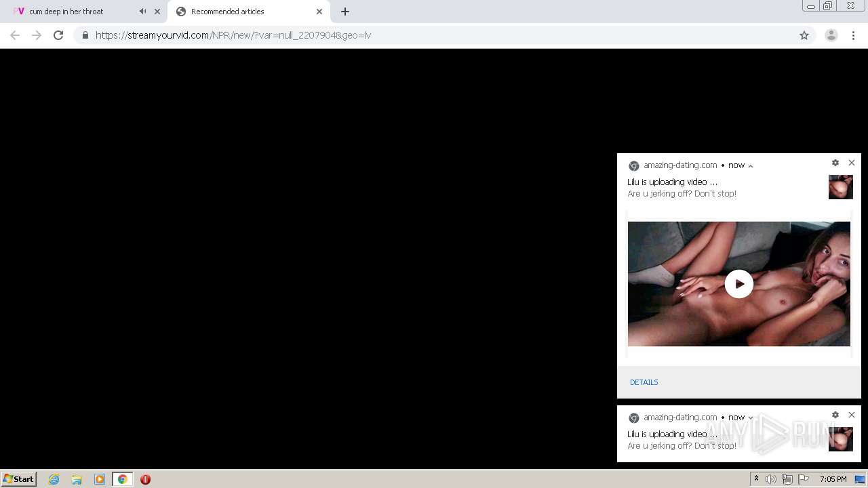This screenshot has height=488, width=868.
Task: Click the Chrome icon in the top notification header
Action: (x=634, y=166)
